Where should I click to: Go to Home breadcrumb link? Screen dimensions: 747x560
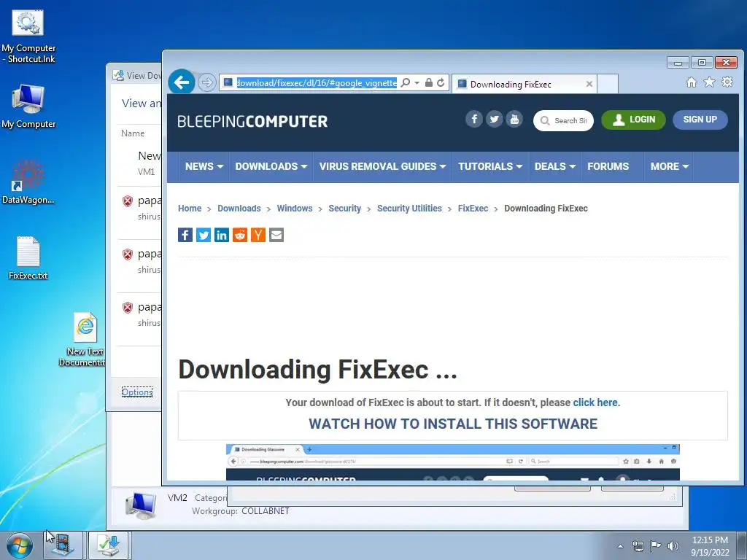pyautogui.click(x=190, y=208)
